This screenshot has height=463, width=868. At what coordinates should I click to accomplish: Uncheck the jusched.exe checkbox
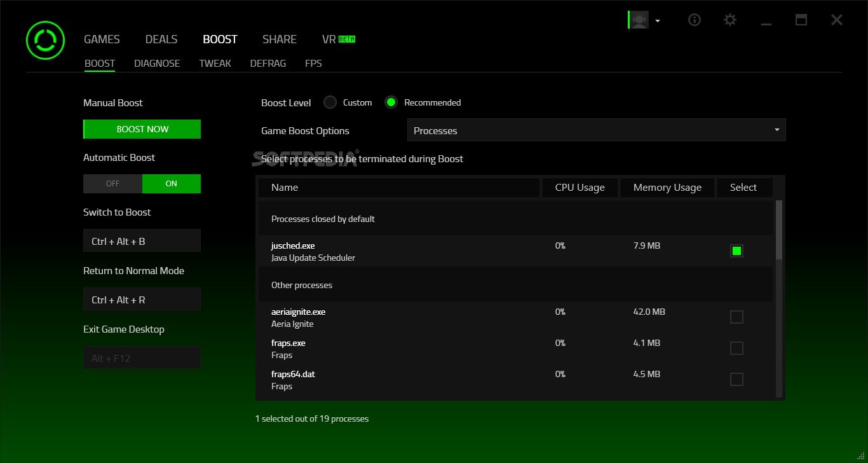pos(736,251)
